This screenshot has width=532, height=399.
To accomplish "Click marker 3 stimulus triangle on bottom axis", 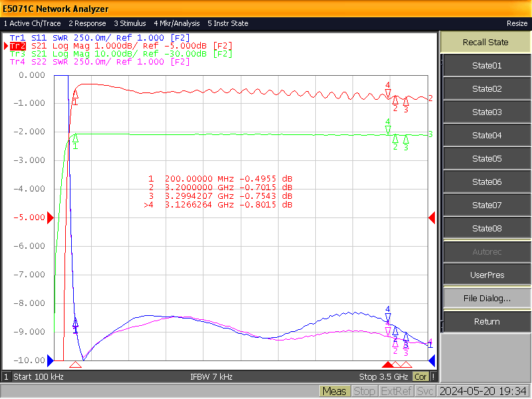I will [406, 364].
